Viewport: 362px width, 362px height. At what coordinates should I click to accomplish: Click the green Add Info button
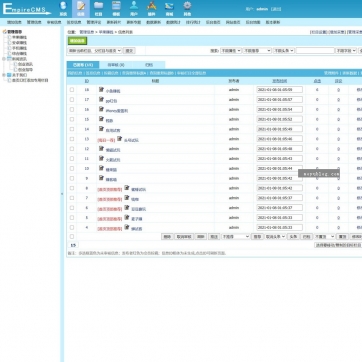(77, 41)
